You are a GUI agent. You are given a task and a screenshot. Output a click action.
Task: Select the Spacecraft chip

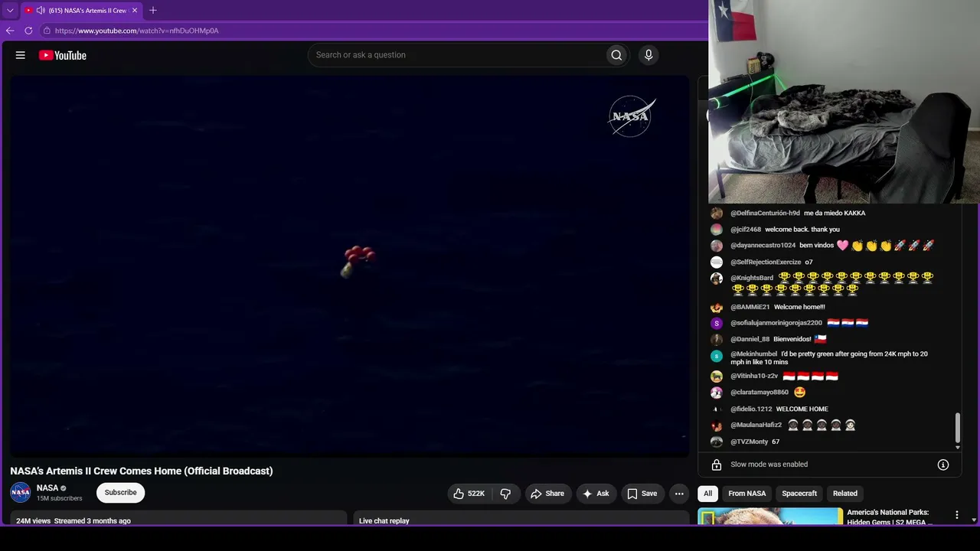pos(799,494)
